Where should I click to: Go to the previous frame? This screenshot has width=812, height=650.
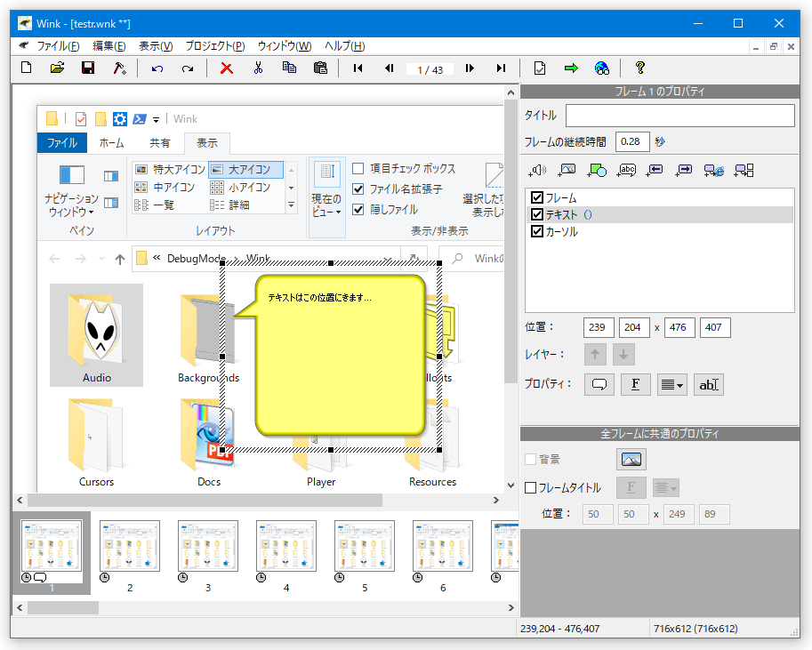[x=389, y=68]
